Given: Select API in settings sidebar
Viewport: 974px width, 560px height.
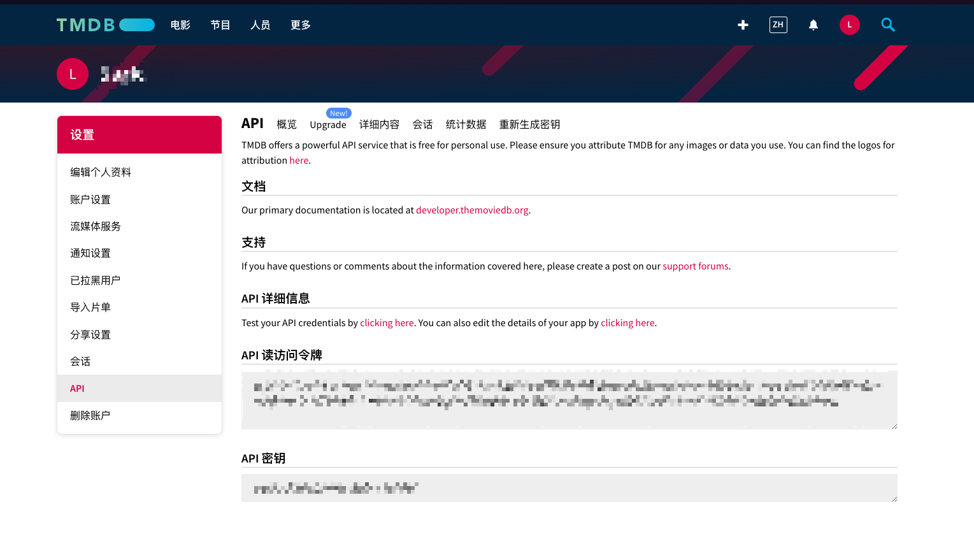Looking at the screenshot, I should [140, 388].
